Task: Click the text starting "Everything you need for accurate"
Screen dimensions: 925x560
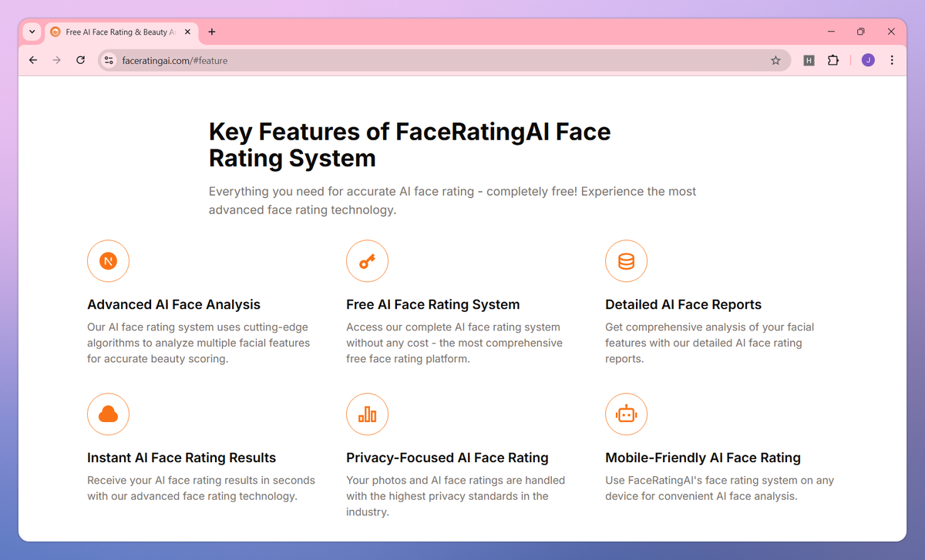Action: point(452,200)
